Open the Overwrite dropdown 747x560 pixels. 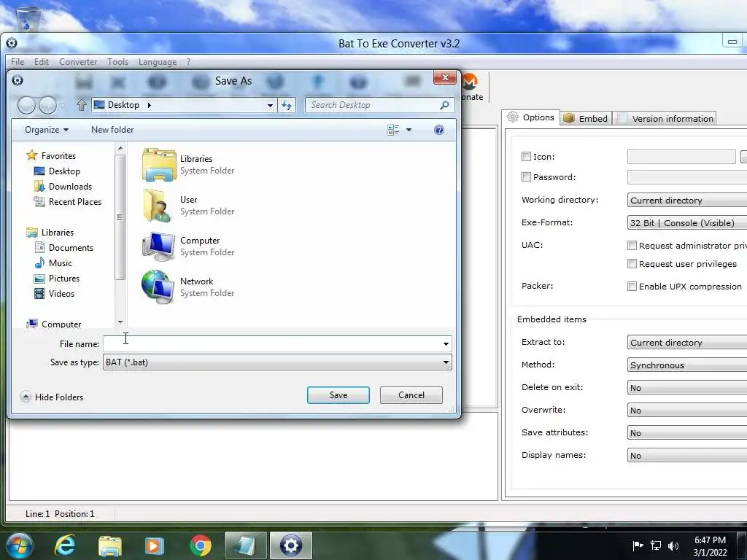[687, 410]
